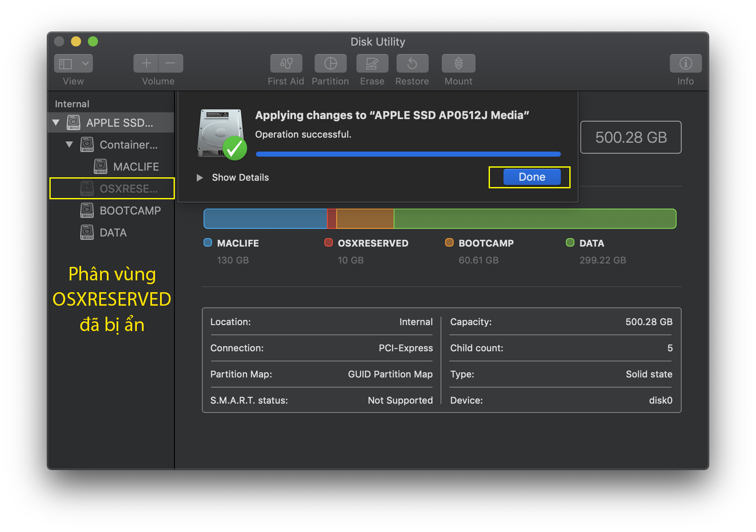The image size is (756, 532).
Task: Click the OSXRESERVED color legend dot
Action: (x=328, y=243)
